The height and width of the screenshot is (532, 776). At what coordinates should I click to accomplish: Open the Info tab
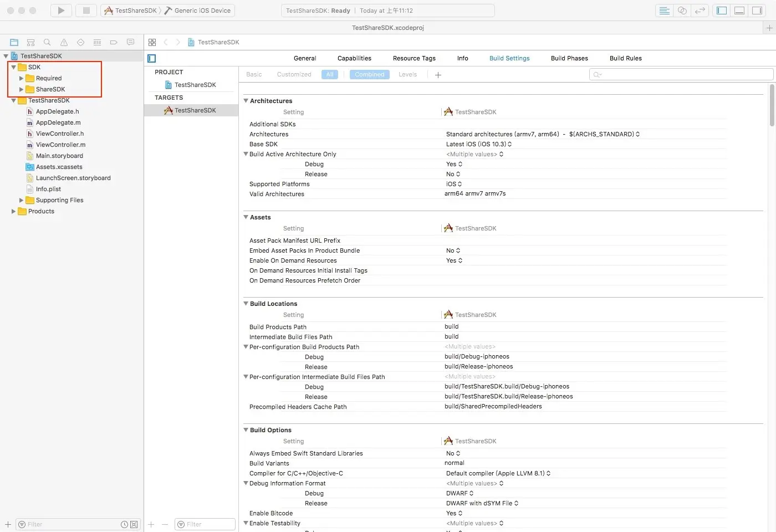click(462, 58)
